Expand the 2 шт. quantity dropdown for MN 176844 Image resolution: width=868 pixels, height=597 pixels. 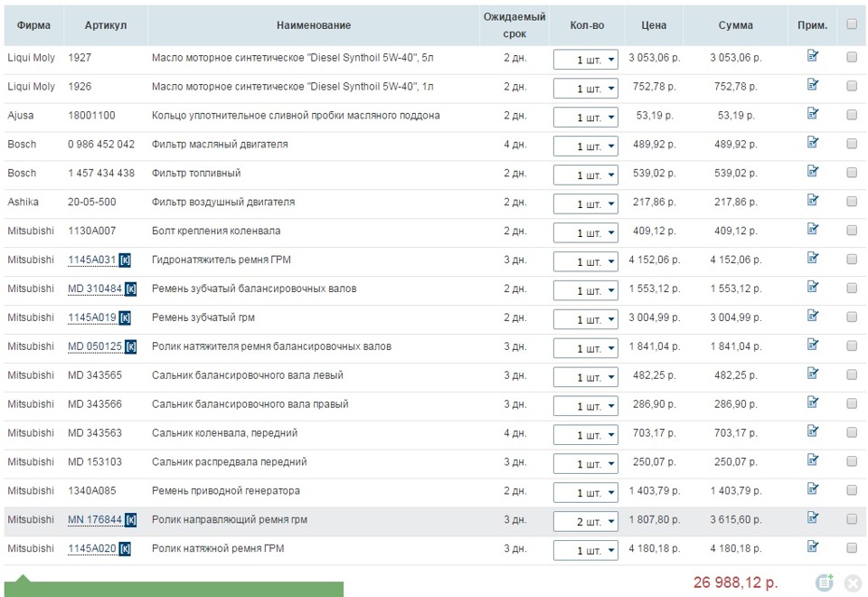(x=586, y=522)
